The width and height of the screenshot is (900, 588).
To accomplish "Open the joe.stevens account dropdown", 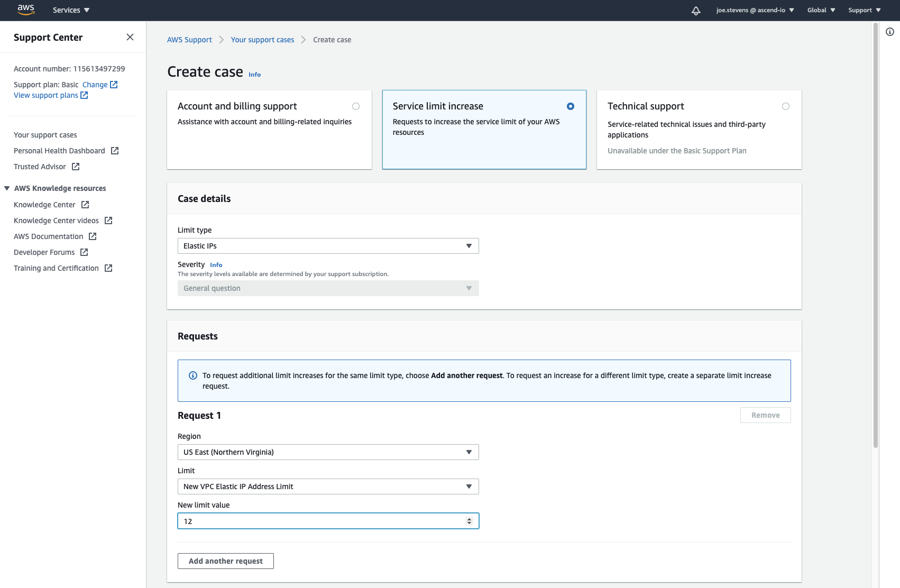I will click(x=755, y=10).
